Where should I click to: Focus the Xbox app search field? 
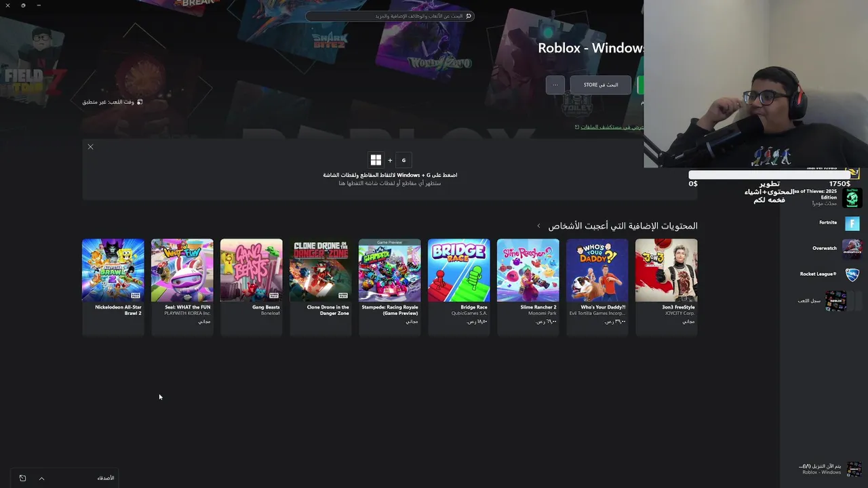389,16
